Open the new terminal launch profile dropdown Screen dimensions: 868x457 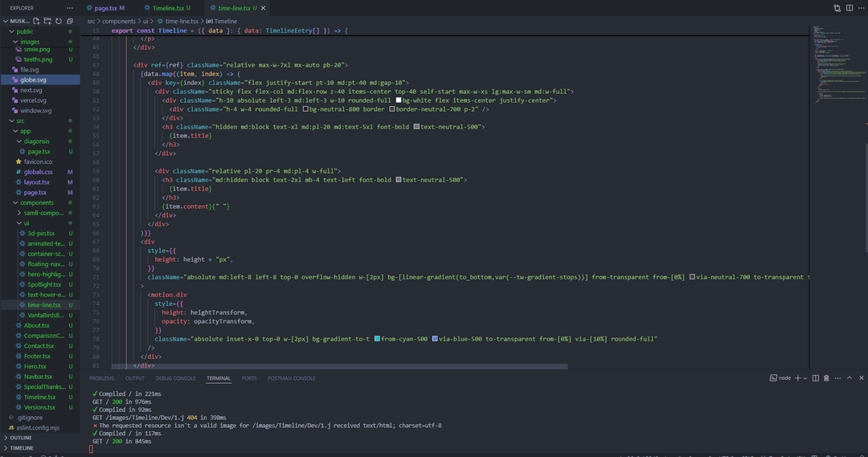click(805, 378)
